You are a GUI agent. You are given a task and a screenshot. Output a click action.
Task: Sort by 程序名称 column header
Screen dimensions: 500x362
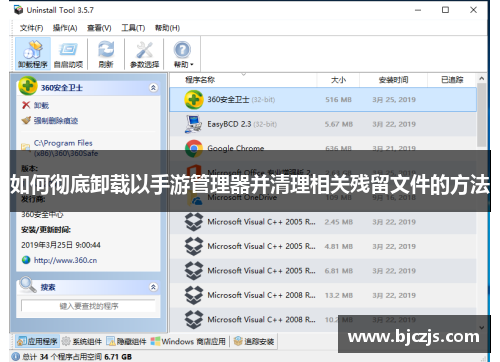tap(200, 80)
